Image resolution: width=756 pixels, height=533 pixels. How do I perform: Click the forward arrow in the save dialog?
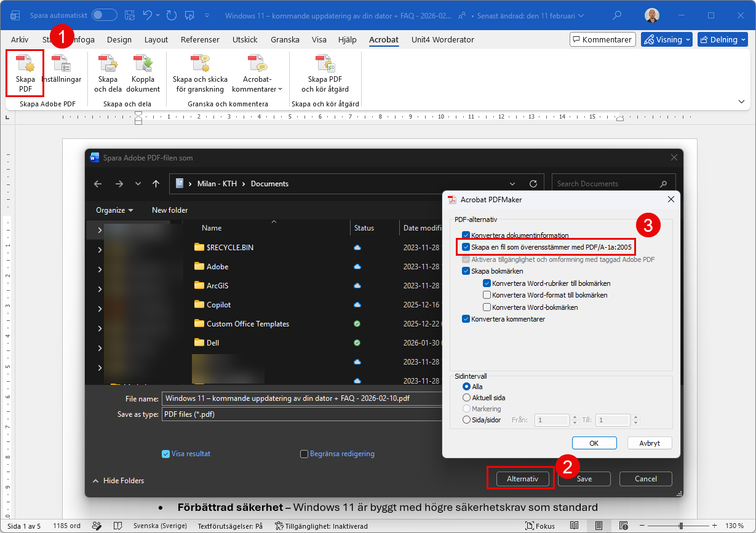(119, 184)
